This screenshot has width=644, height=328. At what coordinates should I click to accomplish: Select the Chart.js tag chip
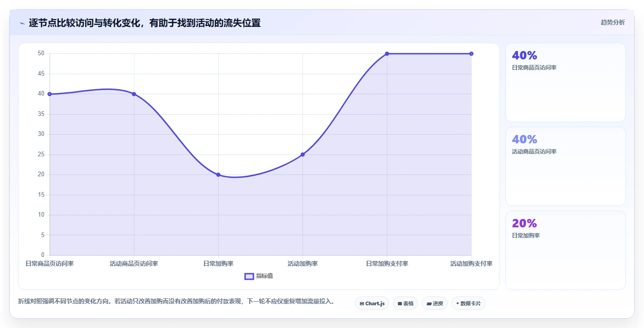pyautogui.click(x=372, y=303)
